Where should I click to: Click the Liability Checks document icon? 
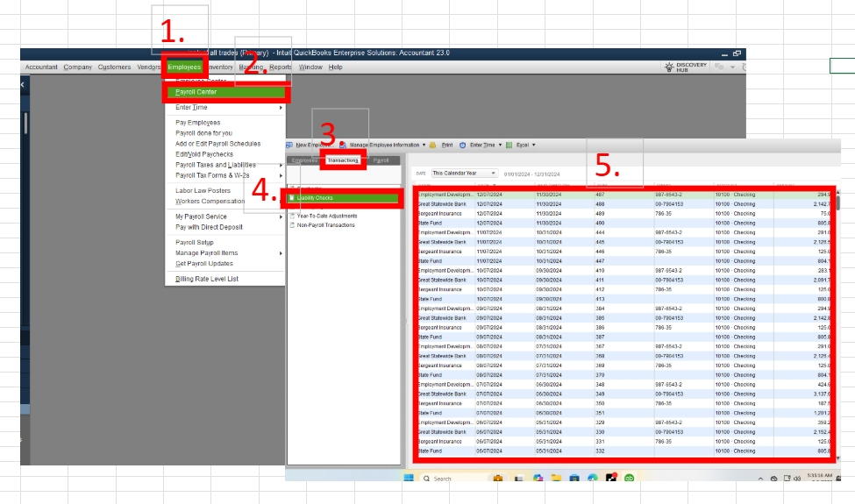pyautogui.click(x=292, y=198)
